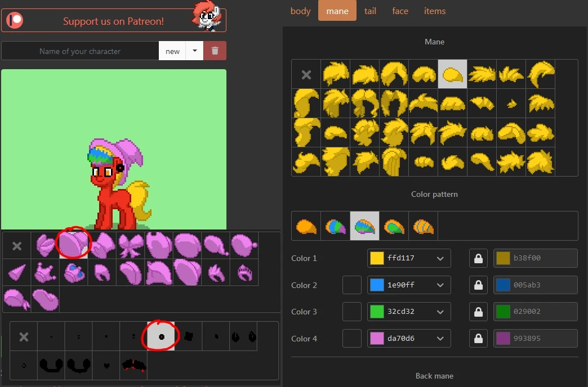Image resolution: width=588 pixels, height=387 pixels.
Task: Enable the Color 3 checkbox
Action: [352, 311]
